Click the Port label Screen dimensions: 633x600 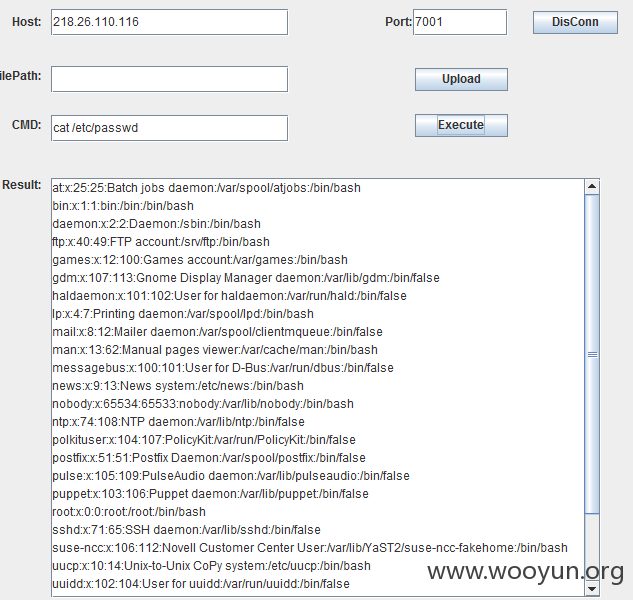pos(398,22)
